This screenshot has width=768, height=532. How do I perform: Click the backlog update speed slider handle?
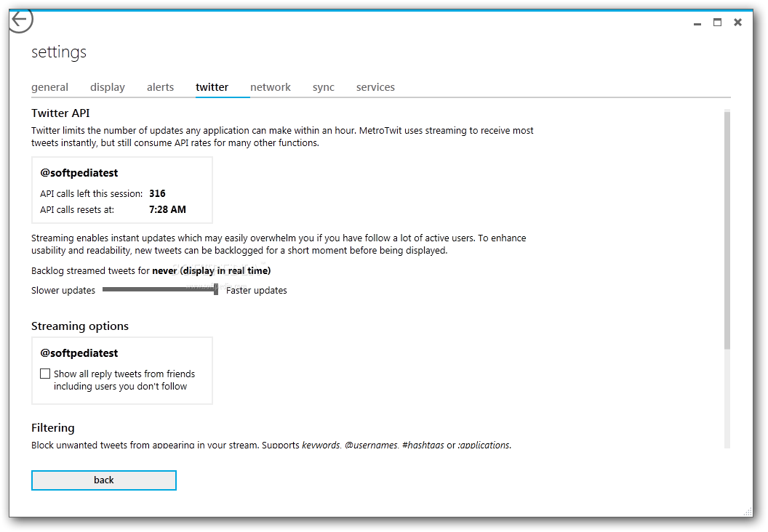click(x=216, y=289)
